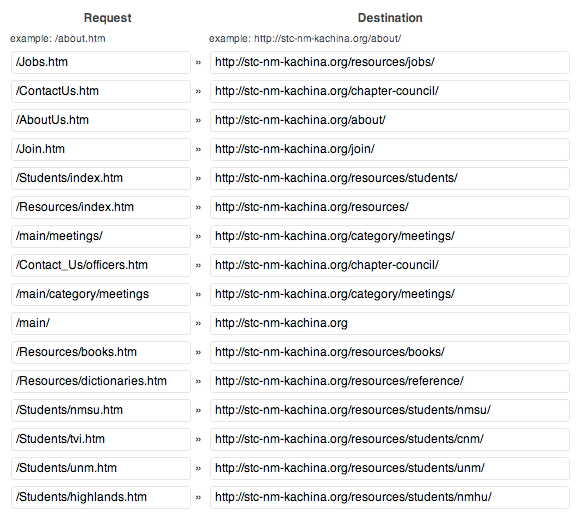
Task: Edit the resources/books/ destination field
Action: point(390,352)
